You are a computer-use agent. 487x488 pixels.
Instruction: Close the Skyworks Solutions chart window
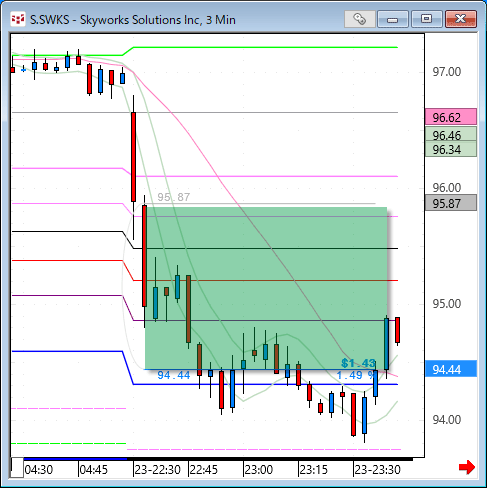(x=461, y=19)
